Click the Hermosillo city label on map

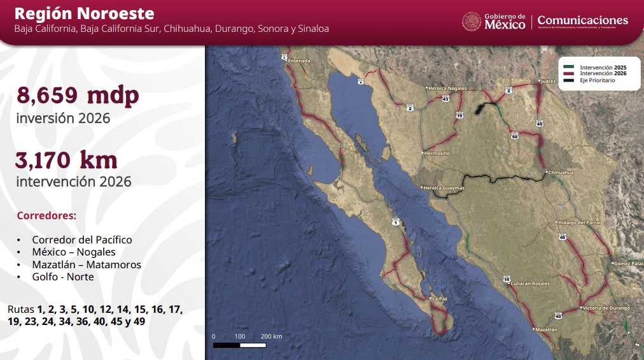[x=438, y=154]
